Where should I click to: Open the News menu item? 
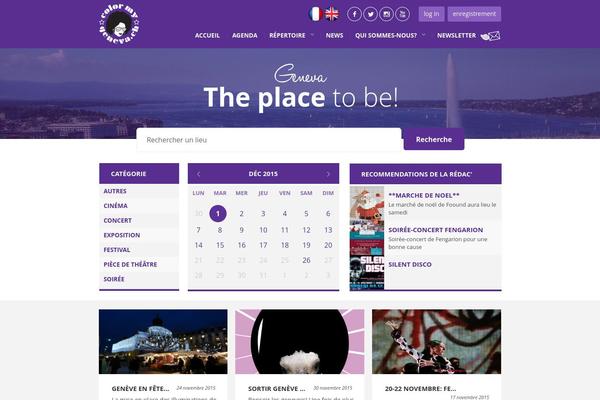(x=334, y=35)
